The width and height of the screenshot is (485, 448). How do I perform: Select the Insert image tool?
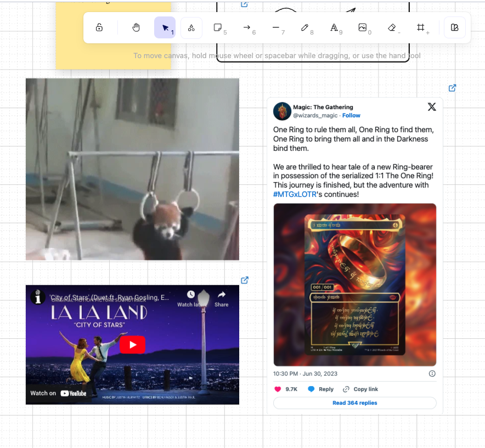click(x=363, y=27)
